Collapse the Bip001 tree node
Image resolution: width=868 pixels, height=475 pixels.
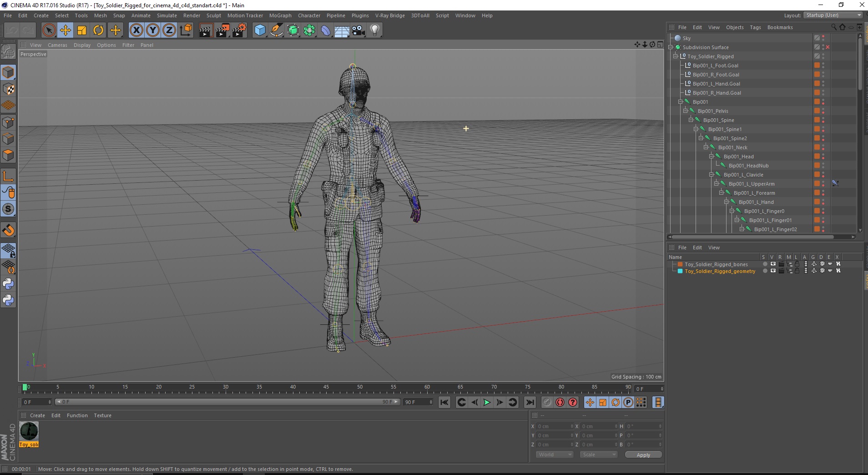681,102
